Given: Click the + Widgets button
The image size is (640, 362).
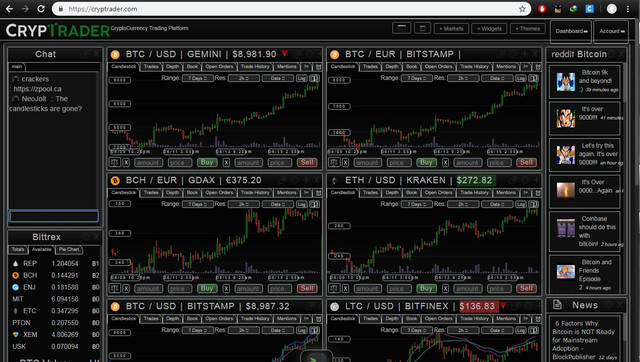Looking at the screenshot, I should tap(489, 29).
